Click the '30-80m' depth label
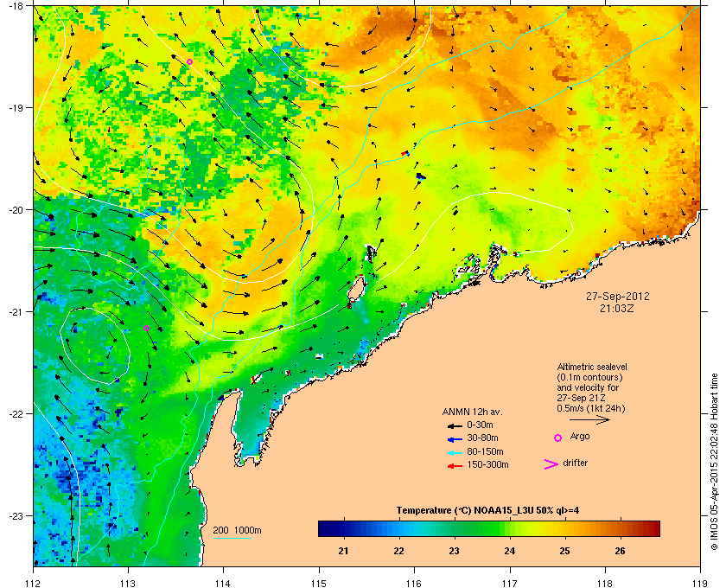The height and width of the screenshot is (588, 726). (x=482, y=438)
